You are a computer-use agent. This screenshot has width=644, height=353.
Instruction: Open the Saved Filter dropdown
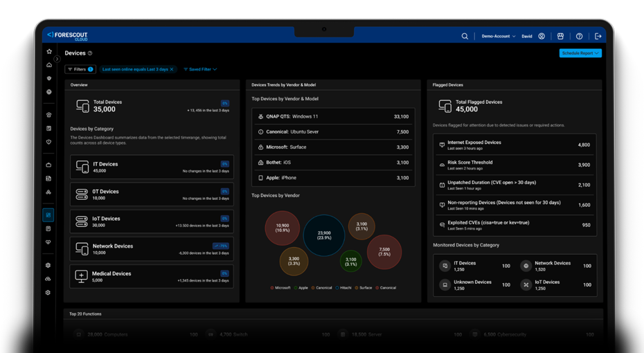200,69
